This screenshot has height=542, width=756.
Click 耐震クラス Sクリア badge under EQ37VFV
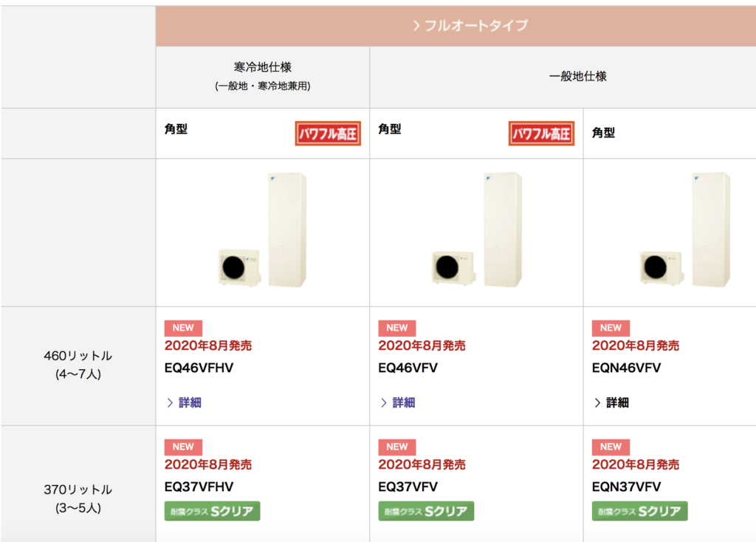(426, 511)
